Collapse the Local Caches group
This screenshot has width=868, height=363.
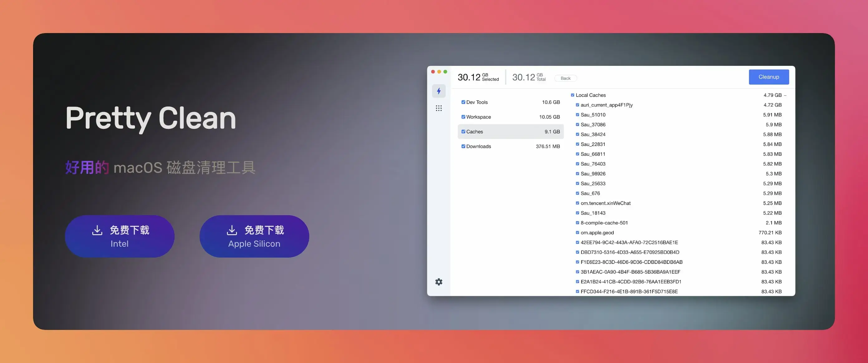pos(785,95)
